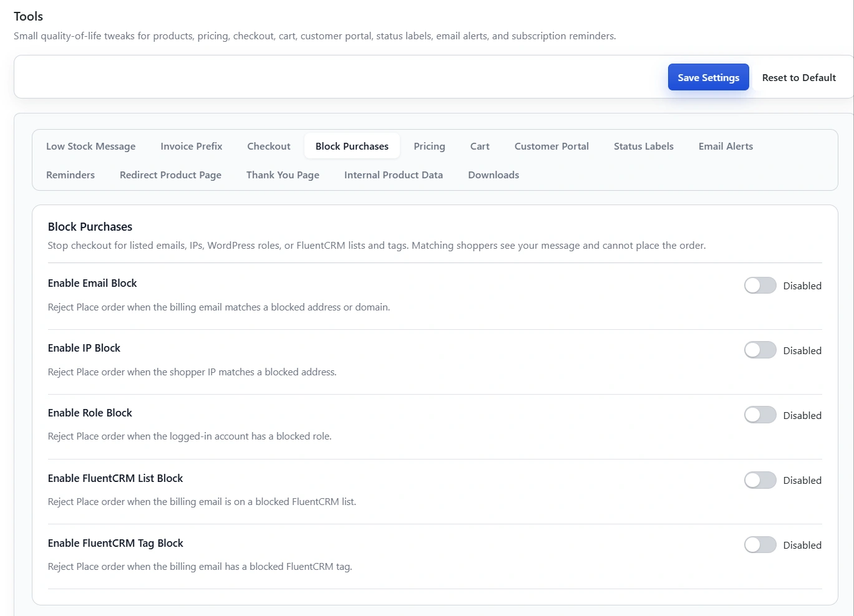This screenshot has width=854, height=616.
Task: Switch on Enable FluentCRM List Block
Action: pyautogui.click(x=760, y=480)
